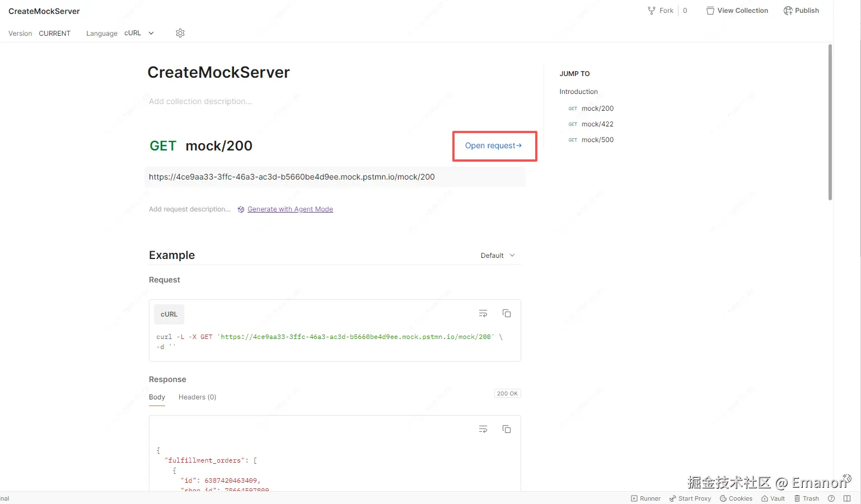This screenshot has height=504, width=861.
Task: Click the floating AI assistant sparkle icon
Action: 847,478
